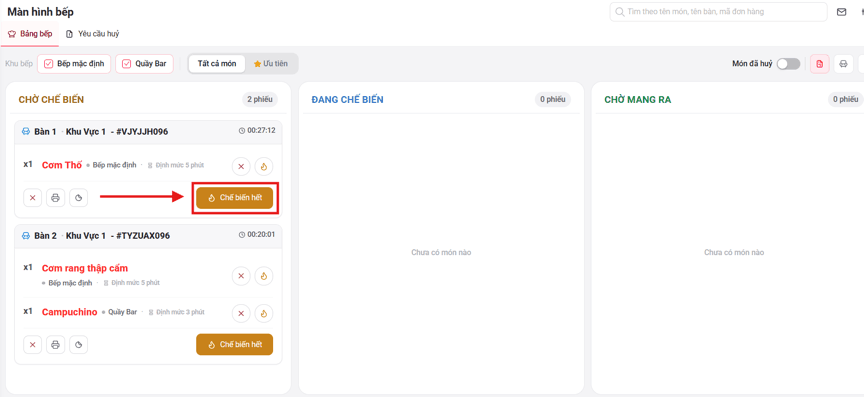
Task: Open the Bảng bếp tab
Action: (30, 34)
